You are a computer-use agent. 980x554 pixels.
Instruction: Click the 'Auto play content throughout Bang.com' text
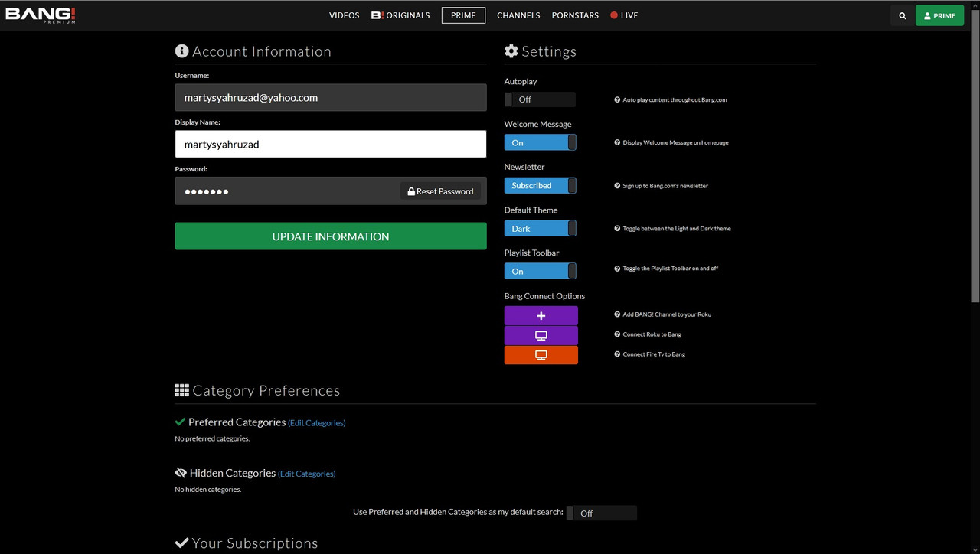click(x=675, y=100)
